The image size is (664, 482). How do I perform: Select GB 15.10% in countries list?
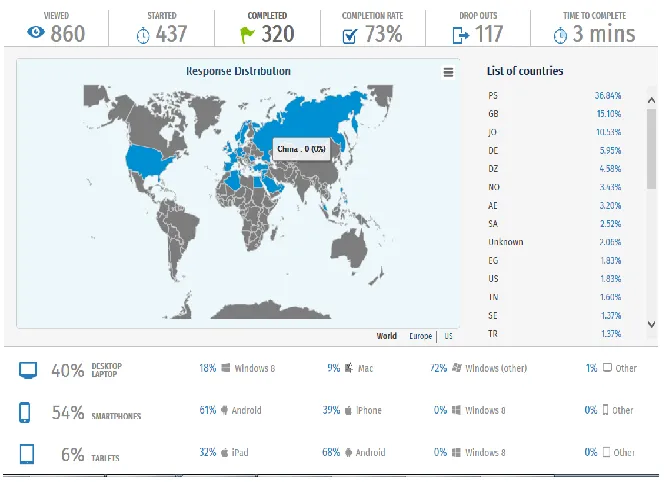(x=555, y=114)
